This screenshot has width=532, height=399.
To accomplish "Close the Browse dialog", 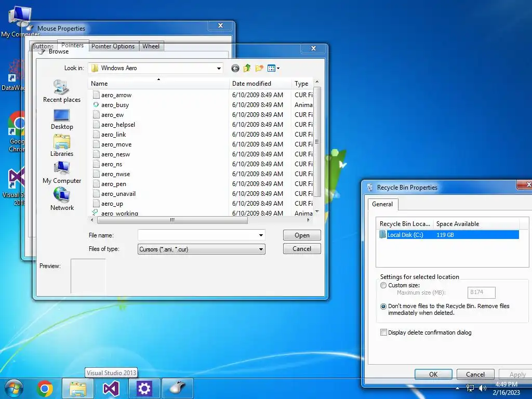I will click(x=313, y=48).
